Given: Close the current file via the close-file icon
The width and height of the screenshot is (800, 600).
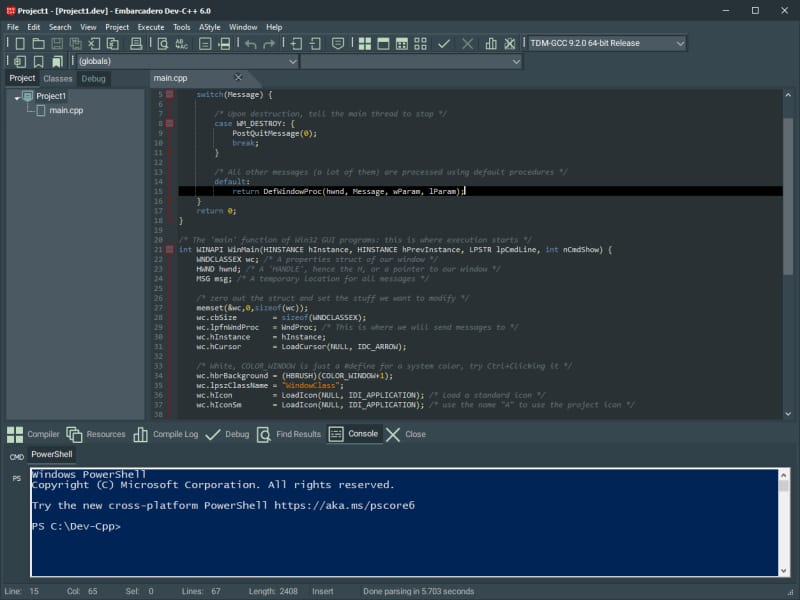Looking at the screenshot, I should click(94, 43).
